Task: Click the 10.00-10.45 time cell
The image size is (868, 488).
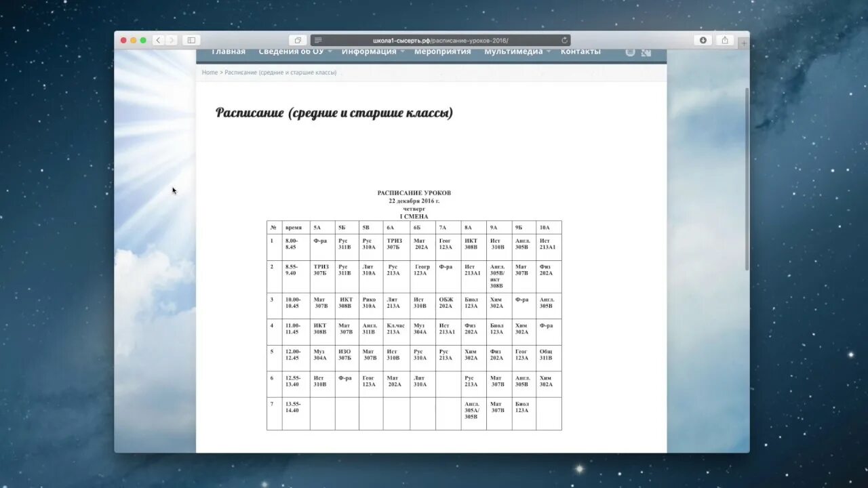Action: (x=296, y=306)
